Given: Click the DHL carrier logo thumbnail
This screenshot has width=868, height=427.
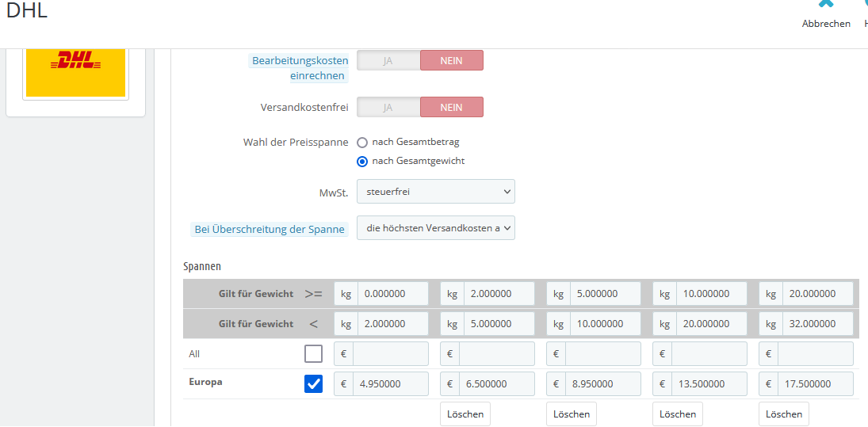Looking at the screenshot, I should (76, 72).
